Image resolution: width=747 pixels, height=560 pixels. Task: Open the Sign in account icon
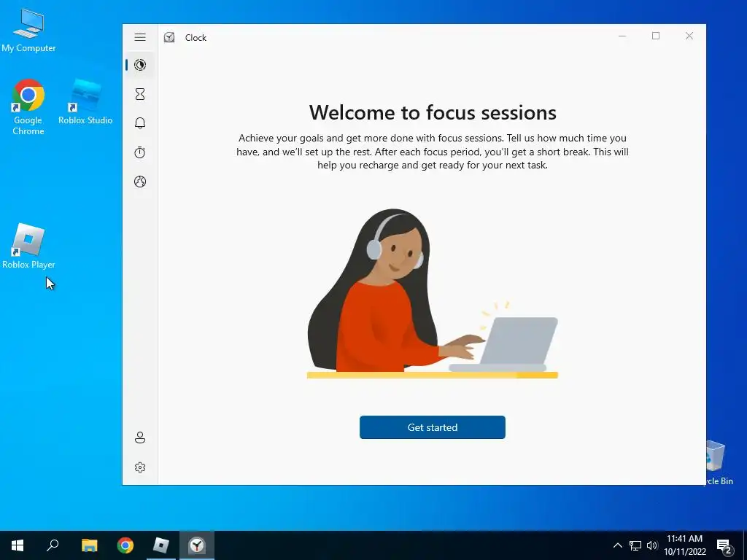coord(140,437)
